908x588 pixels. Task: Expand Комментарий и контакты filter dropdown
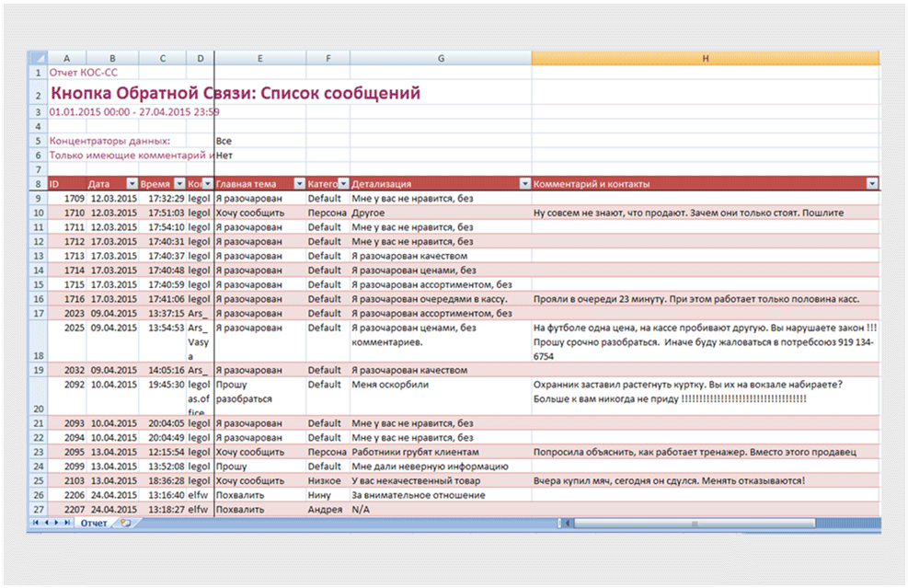pyautogui.click(x=872, y=184)
